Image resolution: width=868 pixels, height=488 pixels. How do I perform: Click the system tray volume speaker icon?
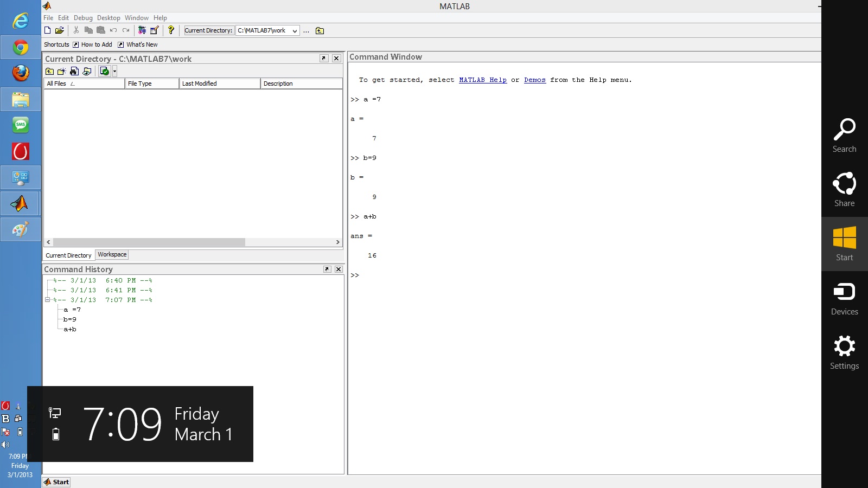pos(5,445)
